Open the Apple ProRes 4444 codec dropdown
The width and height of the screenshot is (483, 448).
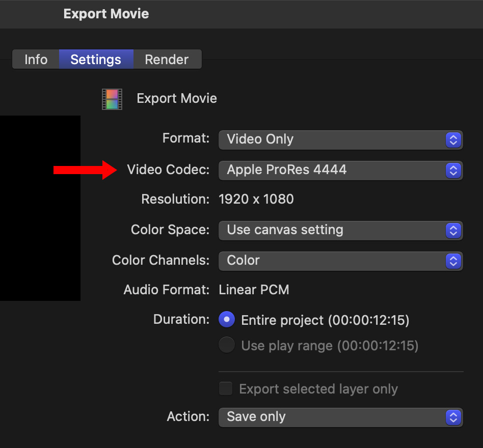[x=340, y=170]
